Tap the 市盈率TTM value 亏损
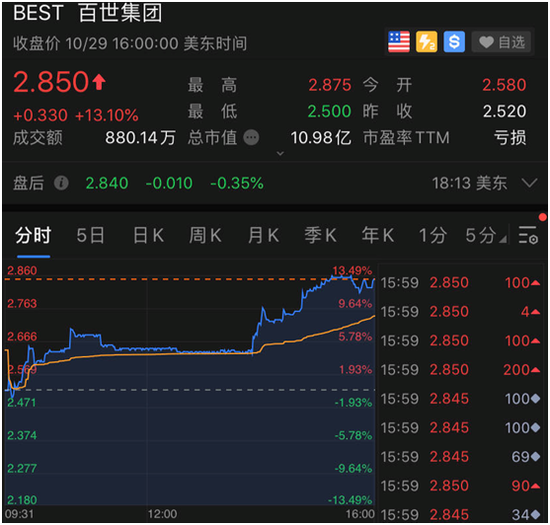550x525 pixels. coord(510,138)
